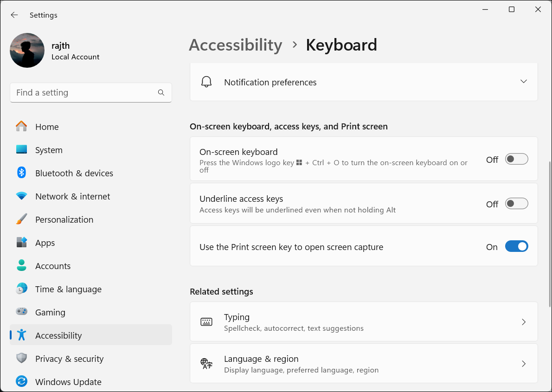Click the Gaming controller icon
552x392 pixels.
click(21, 312)
